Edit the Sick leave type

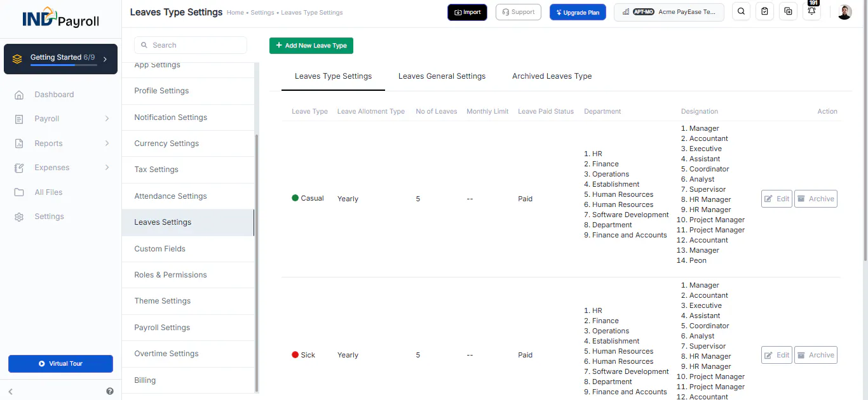pyautogui.click(x=776, y=355)
